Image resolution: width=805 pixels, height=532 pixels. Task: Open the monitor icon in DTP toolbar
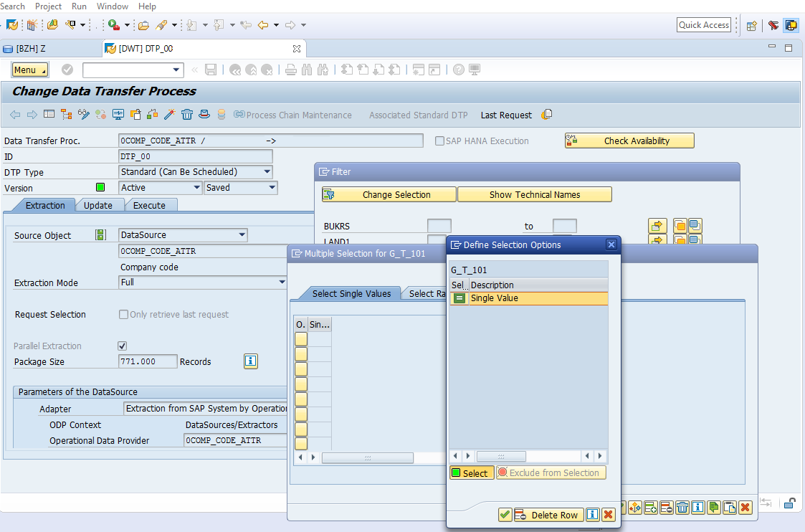(x=118, y=115)
